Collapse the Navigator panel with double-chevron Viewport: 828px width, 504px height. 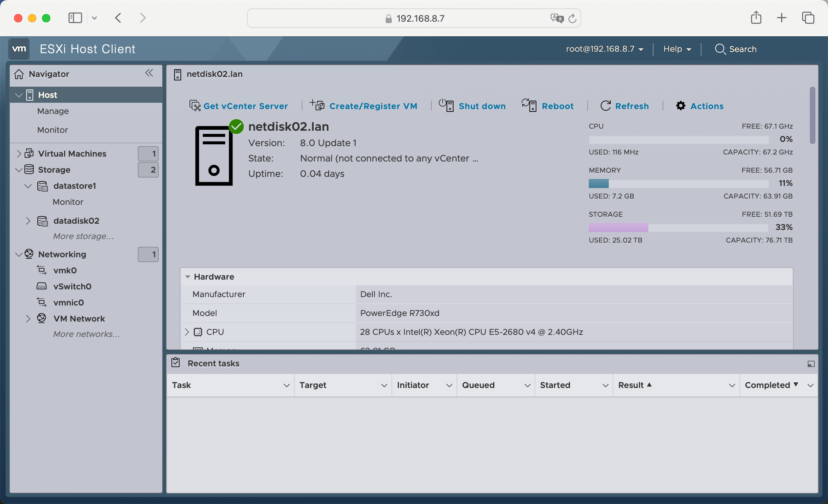click(x=149, y=73)
